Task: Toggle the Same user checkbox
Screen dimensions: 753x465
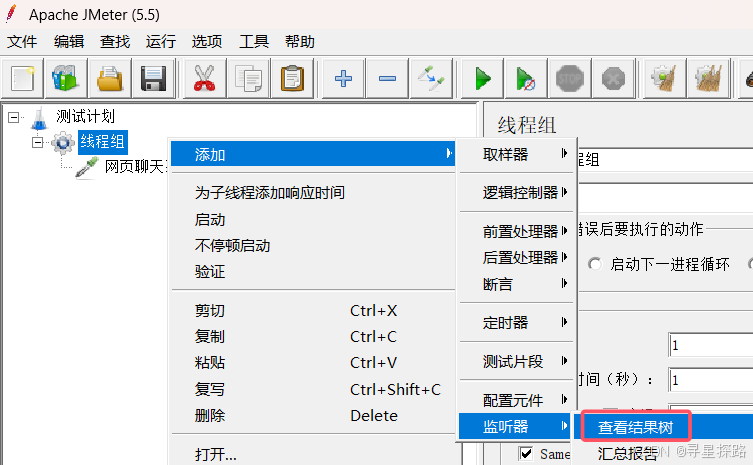Action: click(x=526, y=453)
